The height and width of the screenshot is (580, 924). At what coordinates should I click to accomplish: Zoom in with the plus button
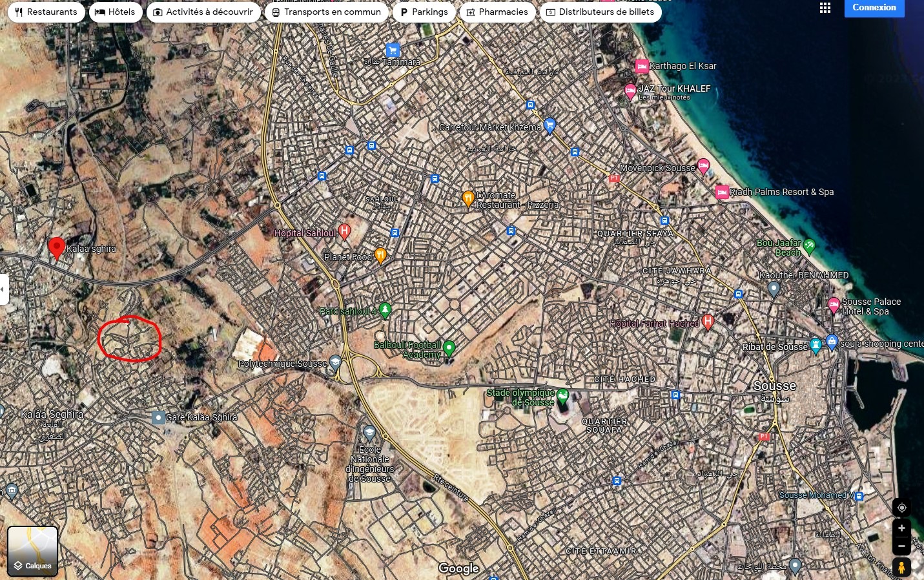point(901,528)
